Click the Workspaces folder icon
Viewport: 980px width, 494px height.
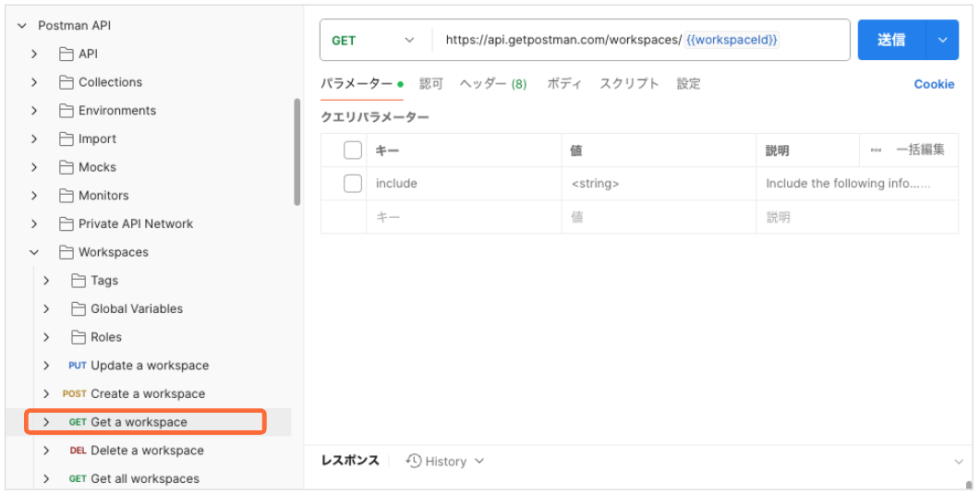tap(66, 252)
